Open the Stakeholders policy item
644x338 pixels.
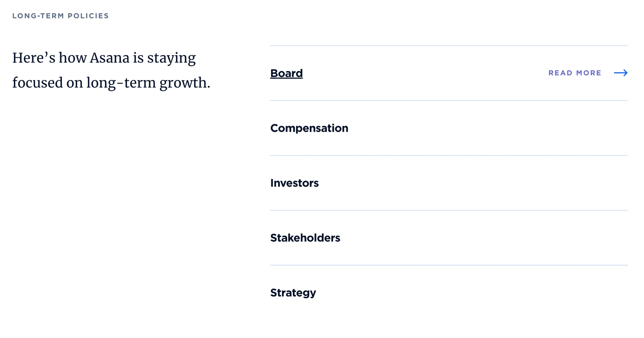pyautogui.click(x=305, y=238)
